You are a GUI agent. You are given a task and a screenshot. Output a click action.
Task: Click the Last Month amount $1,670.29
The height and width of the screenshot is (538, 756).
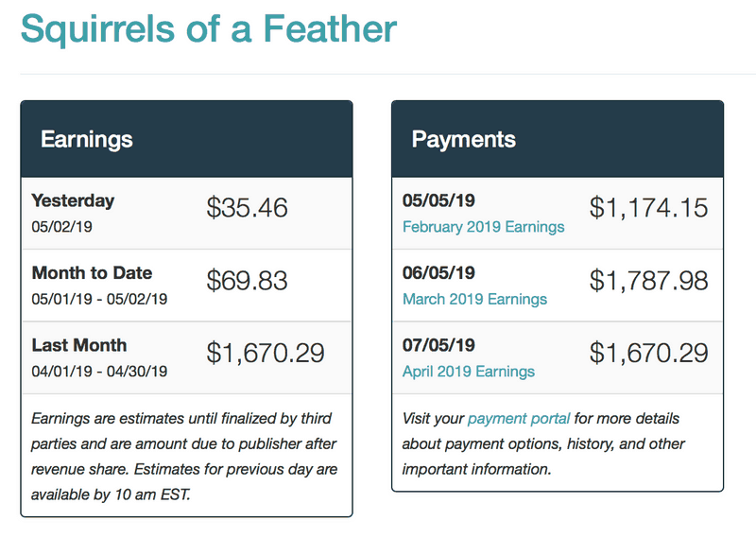tap(266, 353)
